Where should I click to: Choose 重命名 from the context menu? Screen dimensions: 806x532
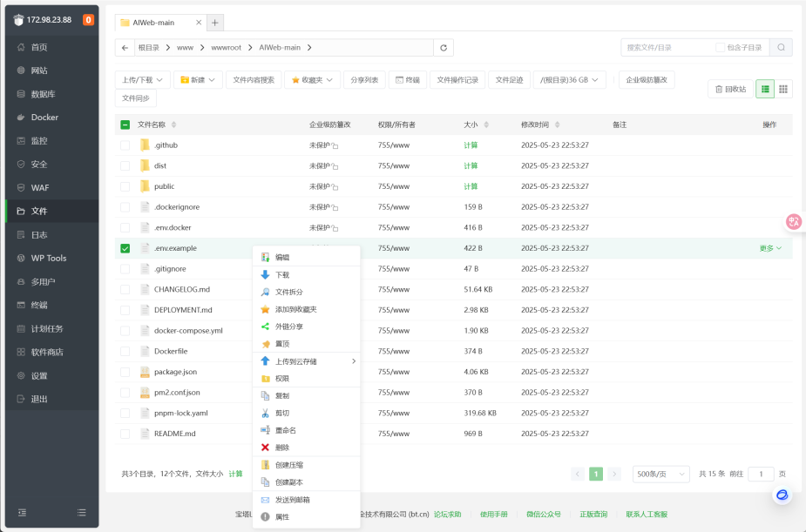click(x=307, y=430)
